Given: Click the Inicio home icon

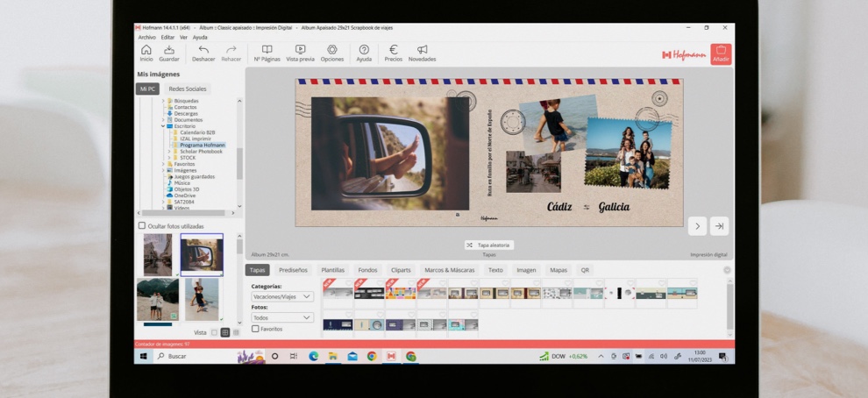Looking at the screenshot, I should click(146, 52).
